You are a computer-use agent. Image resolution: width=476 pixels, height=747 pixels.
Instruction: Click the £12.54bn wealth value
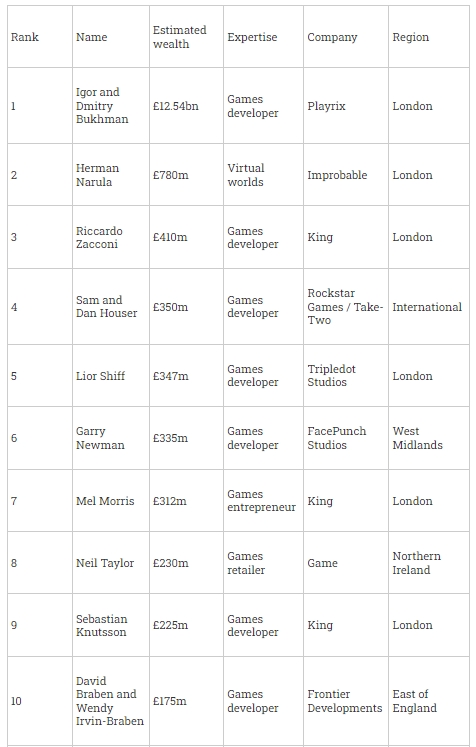(x=175, y=106)
